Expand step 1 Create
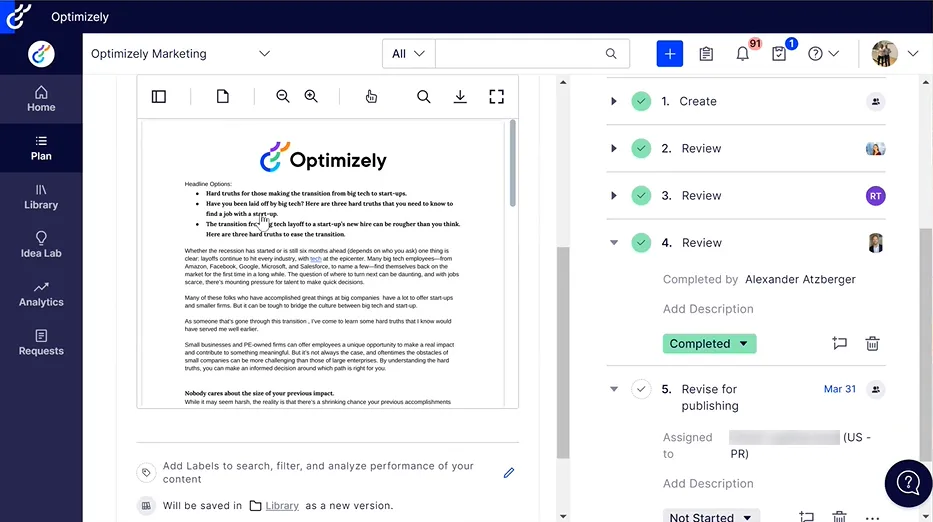Viewport: 933px width, 522px height. pyautogui.click(x=613, y=101)
